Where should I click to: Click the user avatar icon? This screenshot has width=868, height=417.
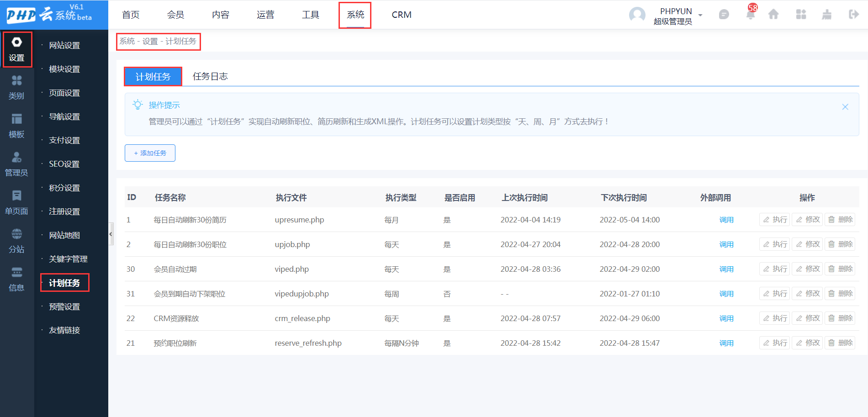pos(637,15)
